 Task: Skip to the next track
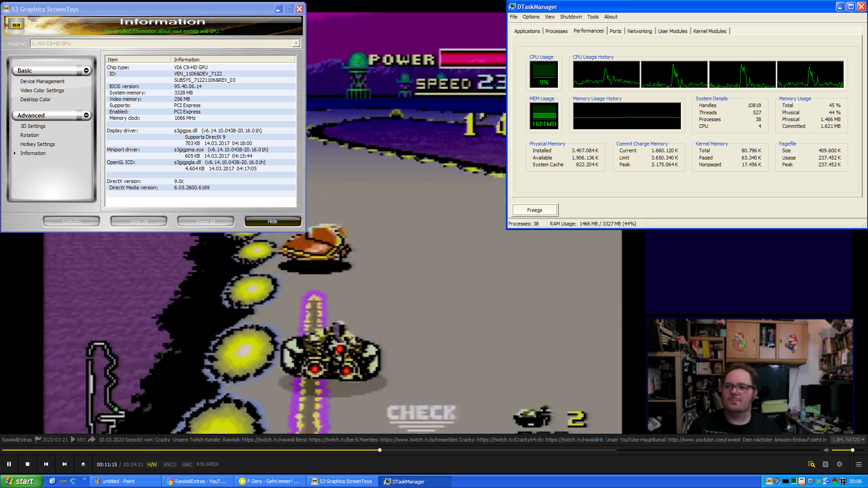tap(65, 464)
